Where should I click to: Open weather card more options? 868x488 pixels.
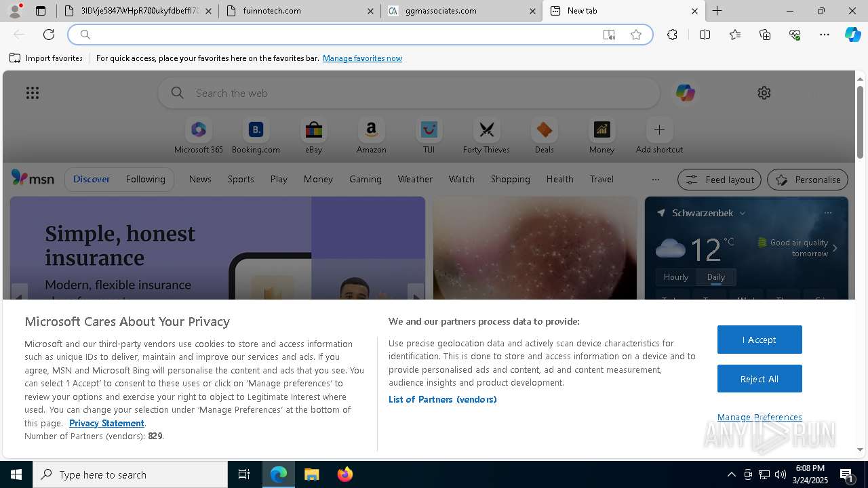point(827,213)
